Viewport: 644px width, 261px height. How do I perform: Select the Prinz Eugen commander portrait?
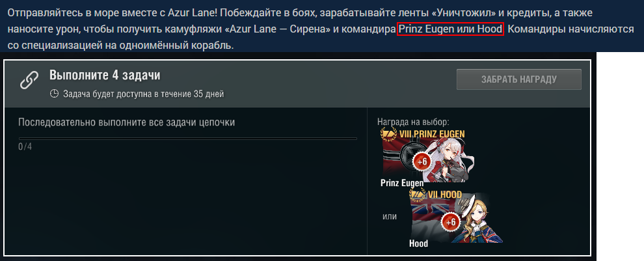(x=449, y=158)
